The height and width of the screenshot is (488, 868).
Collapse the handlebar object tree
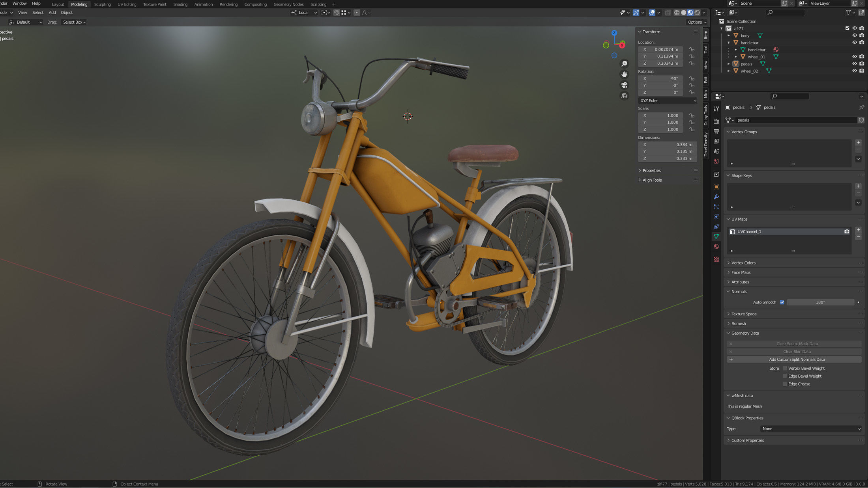(729, 43)
